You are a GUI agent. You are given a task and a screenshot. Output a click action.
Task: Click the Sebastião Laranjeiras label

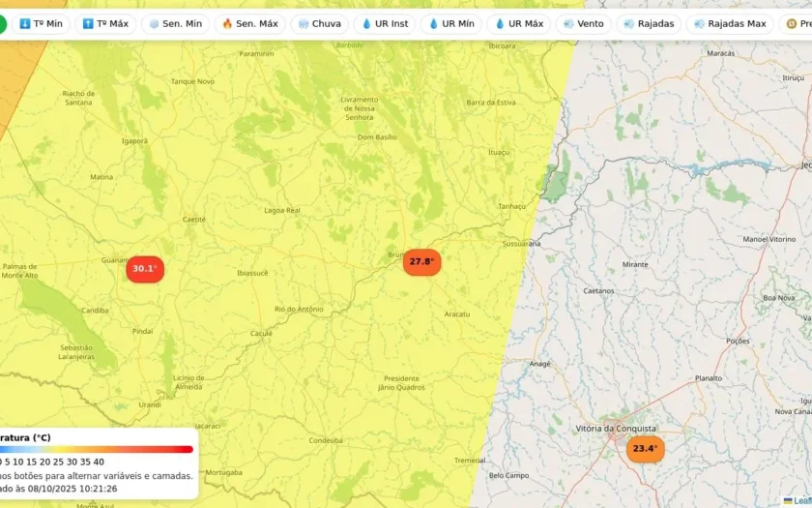pos(76,352)
